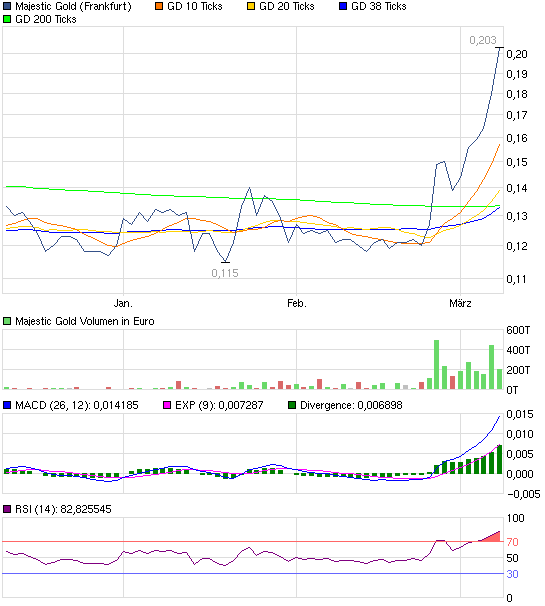Click the -0,005 MACD axis value
Image resolution: width=545 pixels, height=606 pixels.
(523, 494)
